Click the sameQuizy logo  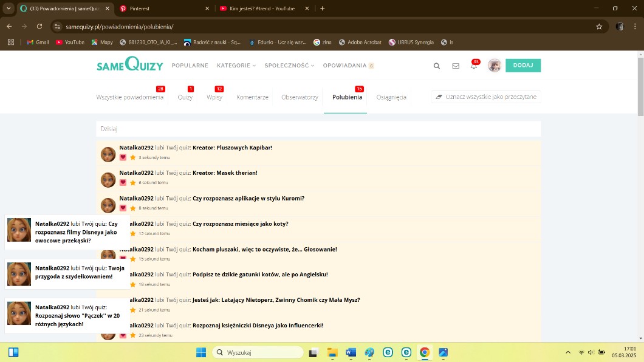point(129,64)
